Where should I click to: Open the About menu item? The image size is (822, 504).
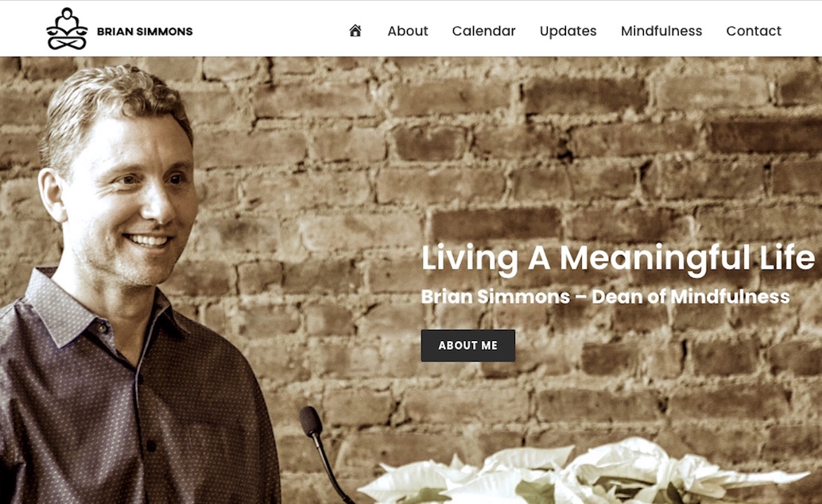click(408, 31)
